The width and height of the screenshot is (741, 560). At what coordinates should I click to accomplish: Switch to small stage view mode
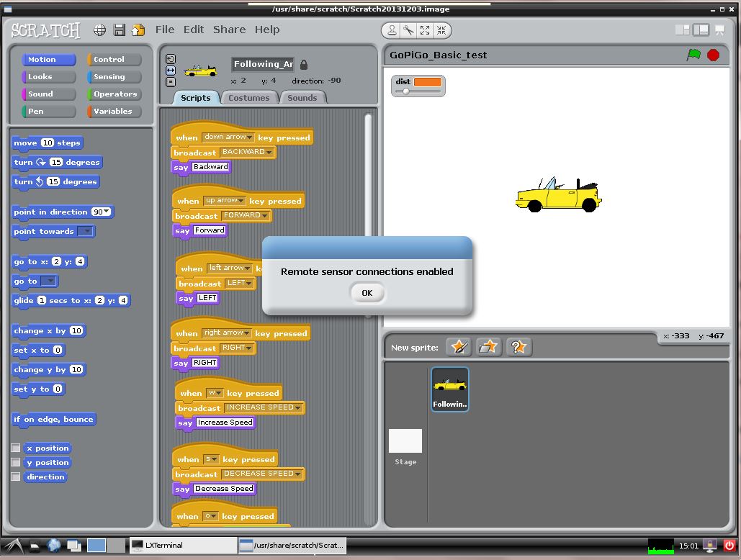[x=683, y=30]
